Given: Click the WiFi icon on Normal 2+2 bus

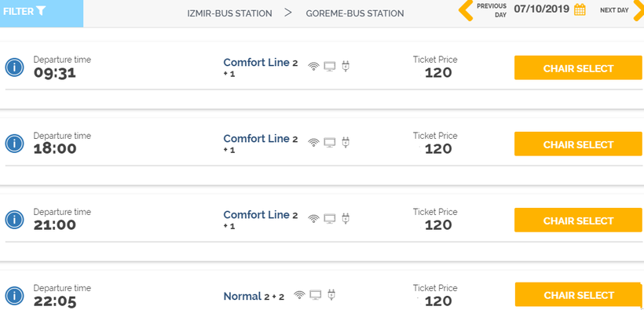Looking at the screenshot, I should coord(300,295).
